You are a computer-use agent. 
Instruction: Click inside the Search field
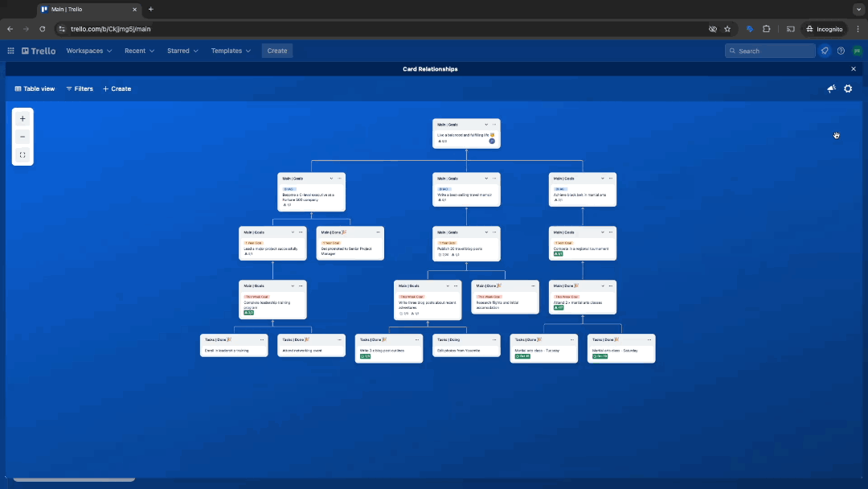[769, 50]
